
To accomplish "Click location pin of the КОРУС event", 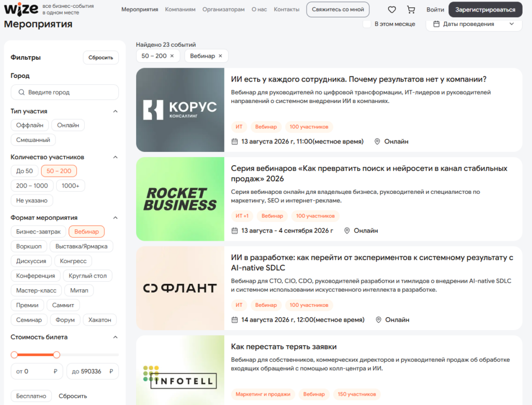I will click(x=377, y=141).
